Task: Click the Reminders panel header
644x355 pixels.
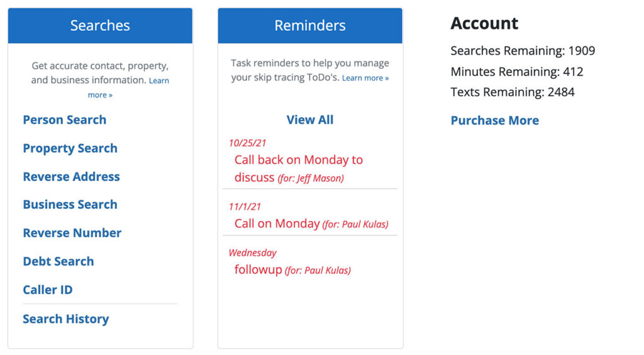Action: 309,26
